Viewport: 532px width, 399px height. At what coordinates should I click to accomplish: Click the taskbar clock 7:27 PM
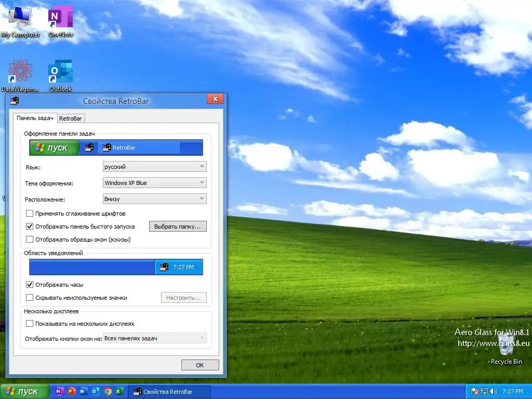(513, 392)
